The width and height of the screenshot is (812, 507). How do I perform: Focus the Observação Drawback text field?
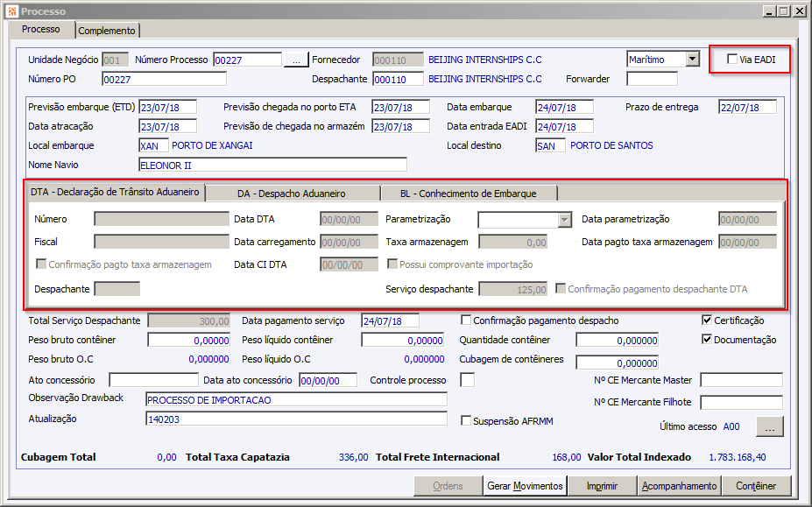tap(296, 399)
